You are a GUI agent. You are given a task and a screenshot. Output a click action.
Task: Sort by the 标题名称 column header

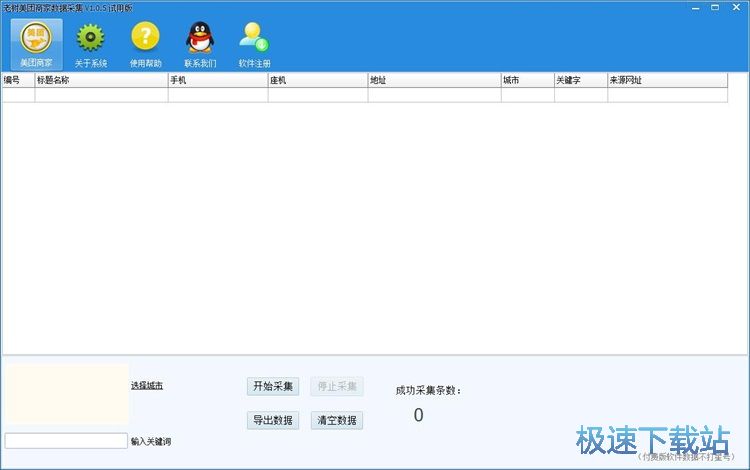click(x=101, y=80)
